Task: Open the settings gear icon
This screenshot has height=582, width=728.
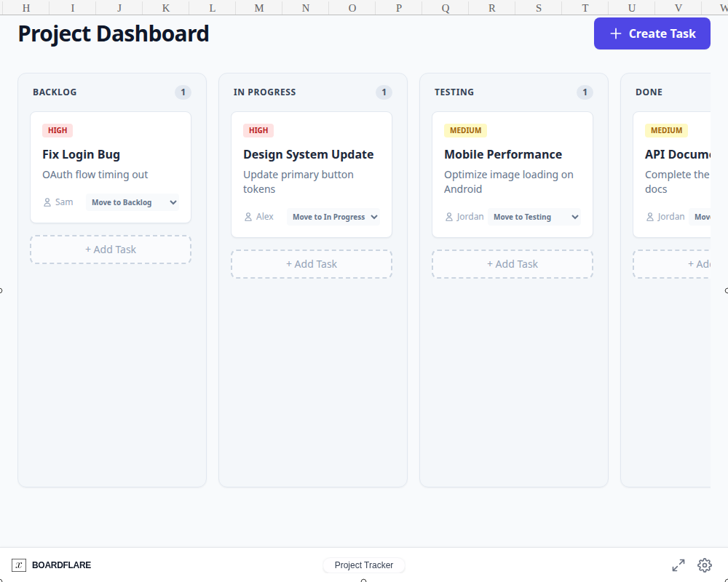Action: pyautogui.click(x=704, y=565)
